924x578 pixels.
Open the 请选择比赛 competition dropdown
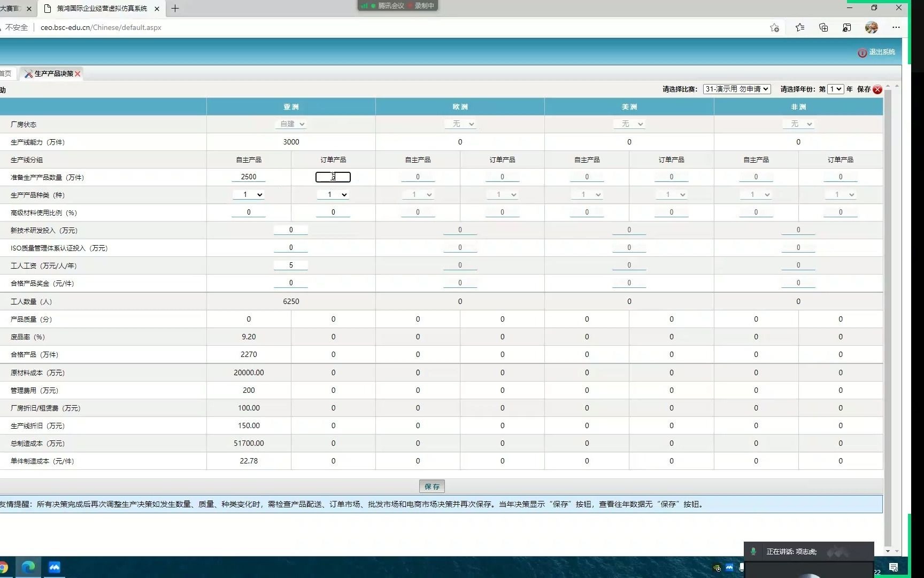tap(737, 89)
